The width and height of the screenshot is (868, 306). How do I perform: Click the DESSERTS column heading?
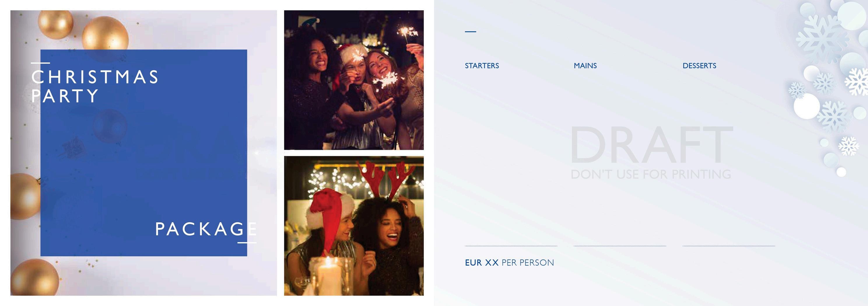pyautogui.click(x=699, y=66)
